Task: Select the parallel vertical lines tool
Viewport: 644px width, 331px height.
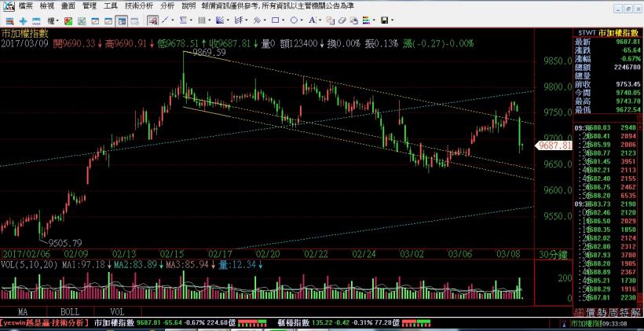Action: click(x=200, y=19)
